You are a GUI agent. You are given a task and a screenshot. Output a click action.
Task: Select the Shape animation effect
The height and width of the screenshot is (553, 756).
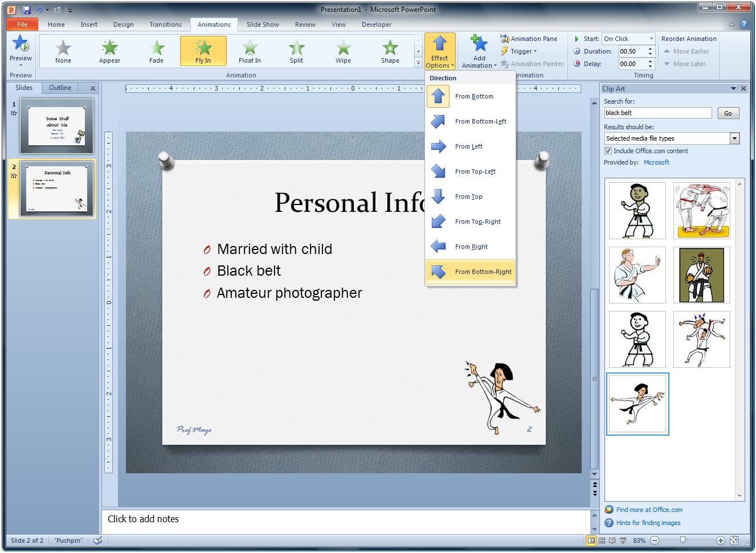click(x=390, y=50)
